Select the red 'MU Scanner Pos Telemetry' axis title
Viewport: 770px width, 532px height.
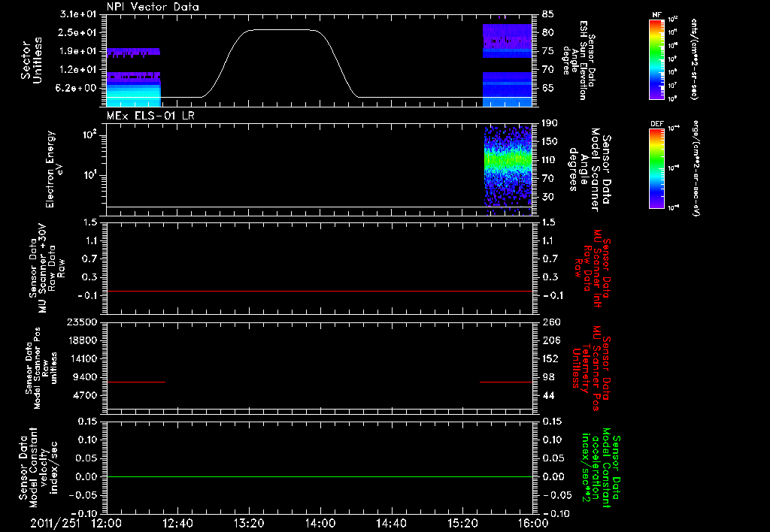[591, 367]
